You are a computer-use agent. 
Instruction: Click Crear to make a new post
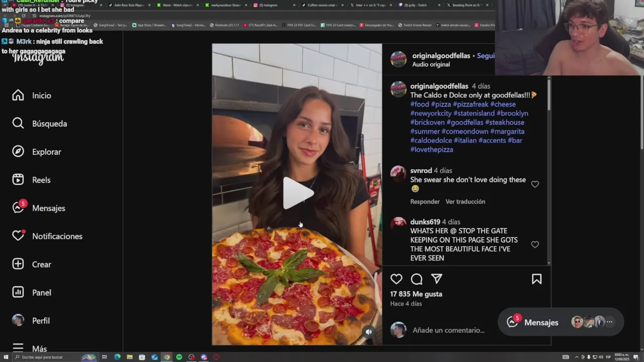32,264
